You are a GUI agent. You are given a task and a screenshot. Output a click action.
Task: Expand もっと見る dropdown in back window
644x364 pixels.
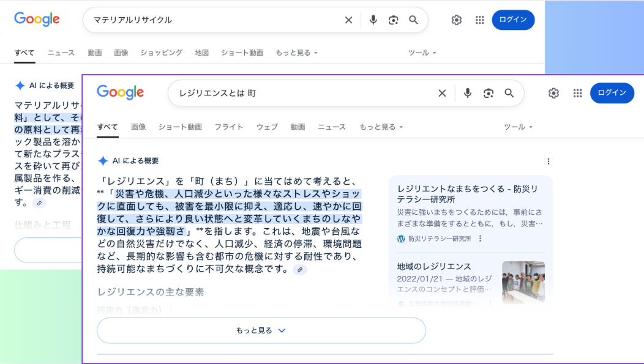click(296, 53)
